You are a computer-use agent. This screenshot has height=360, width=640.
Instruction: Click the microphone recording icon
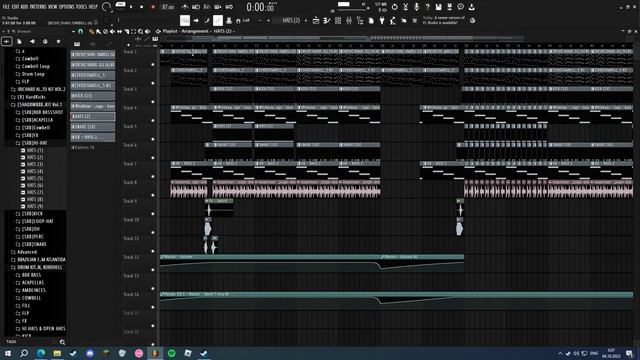[x=416, y=7]
